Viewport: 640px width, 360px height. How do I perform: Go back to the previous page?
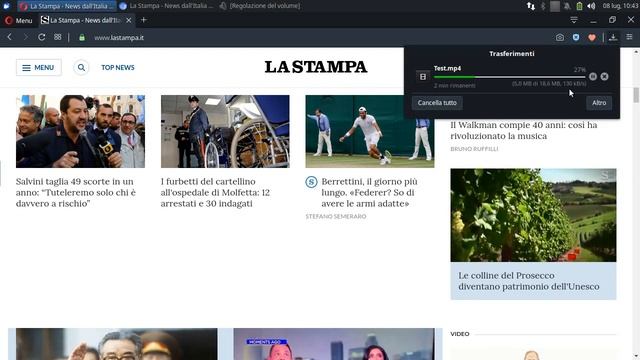click(x=9, y=37)
